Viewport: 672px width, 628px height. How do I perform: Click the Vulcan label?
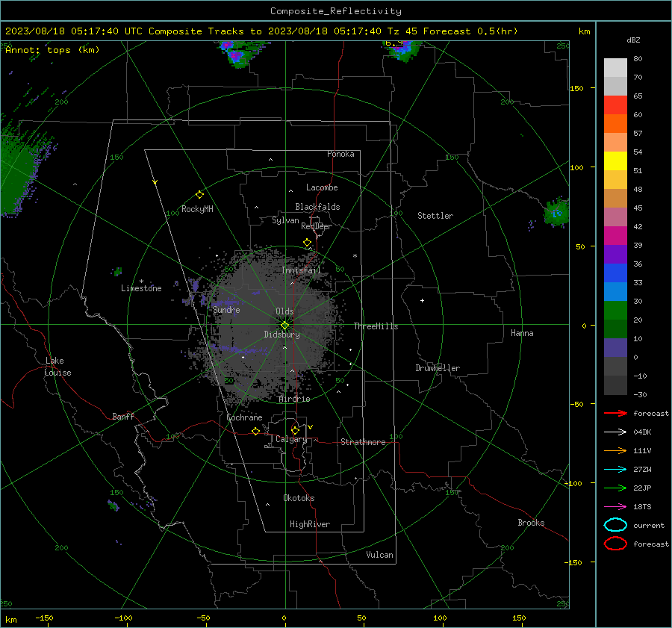[380, 555]
